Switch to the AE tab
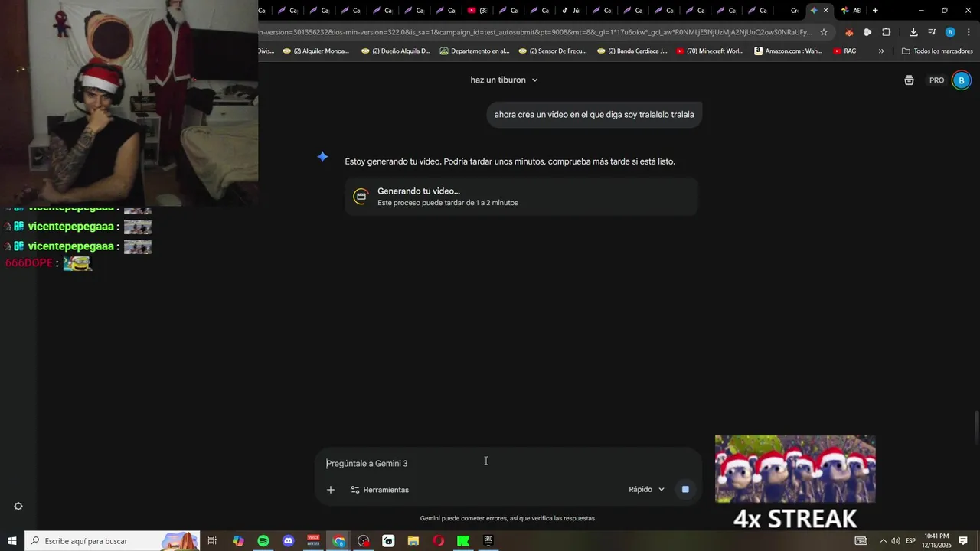This screenshot has height=551, width=980. click(850, 11)
